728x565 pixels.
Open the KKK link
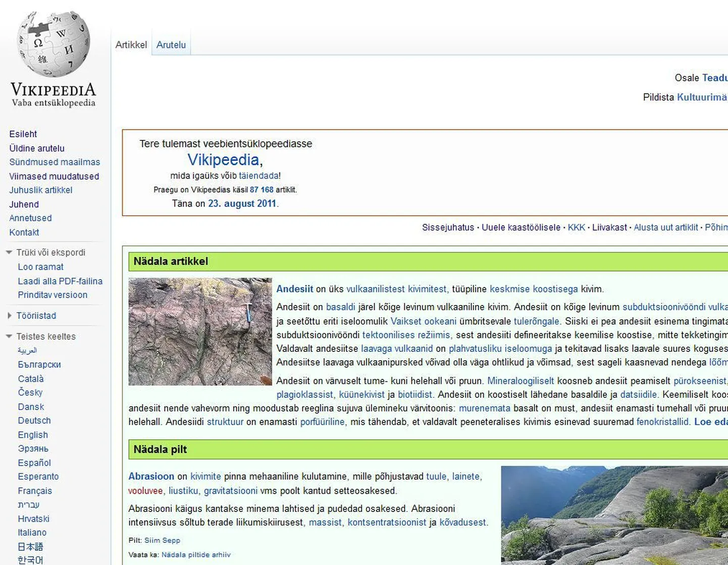577,227
